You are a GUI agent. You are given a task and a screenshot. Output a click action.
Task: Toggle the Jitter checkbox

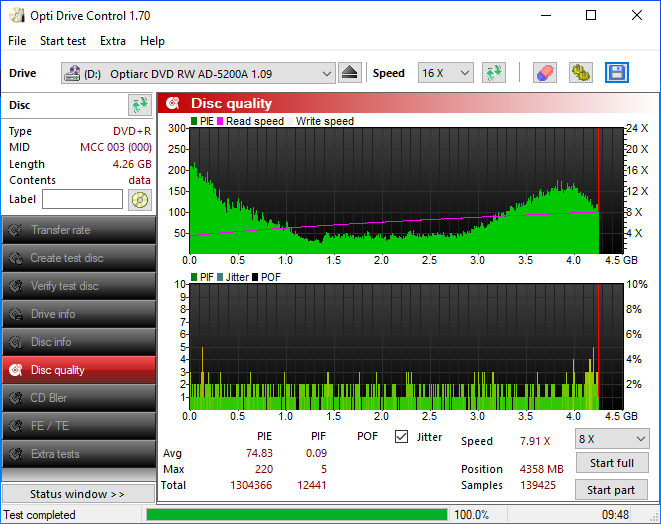pos(401,437)
